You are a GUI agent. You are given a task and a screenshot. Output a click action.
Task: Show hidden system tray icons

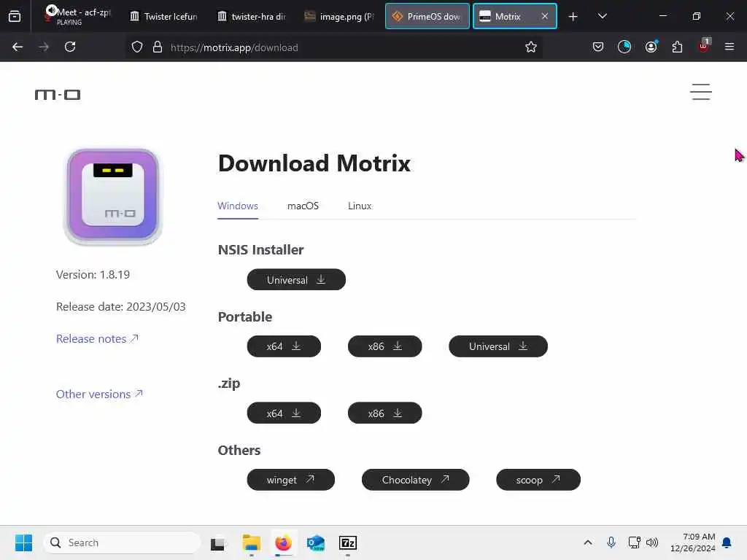pos(588,542)
